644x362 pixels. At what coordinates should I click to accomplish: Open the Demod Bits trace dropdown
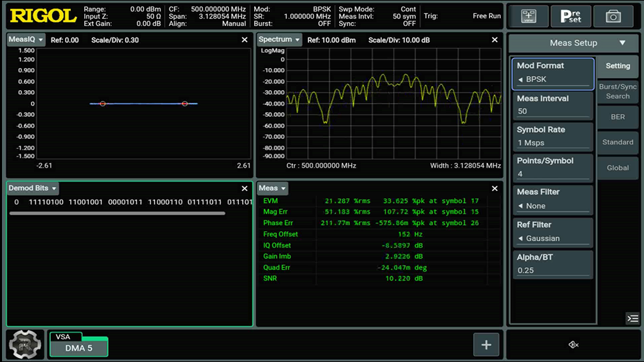(33, 188)
